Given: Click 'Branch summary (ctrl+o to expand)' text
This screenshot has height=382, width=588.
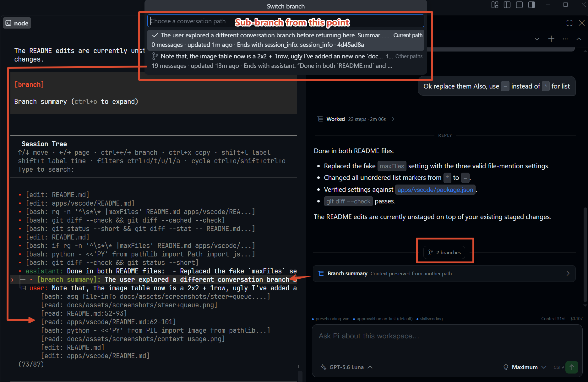Looking at the screenshot, I should point(76,102).
